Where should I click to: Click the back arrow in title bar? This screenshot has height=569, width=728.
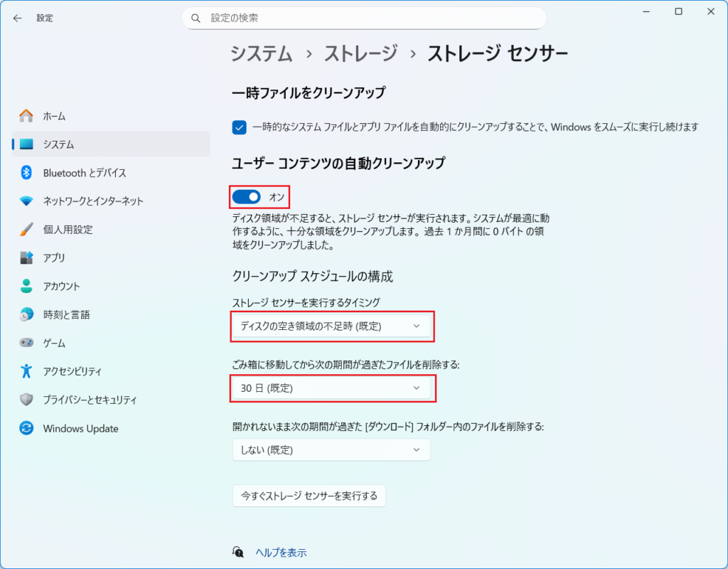(x=18, y=18)
